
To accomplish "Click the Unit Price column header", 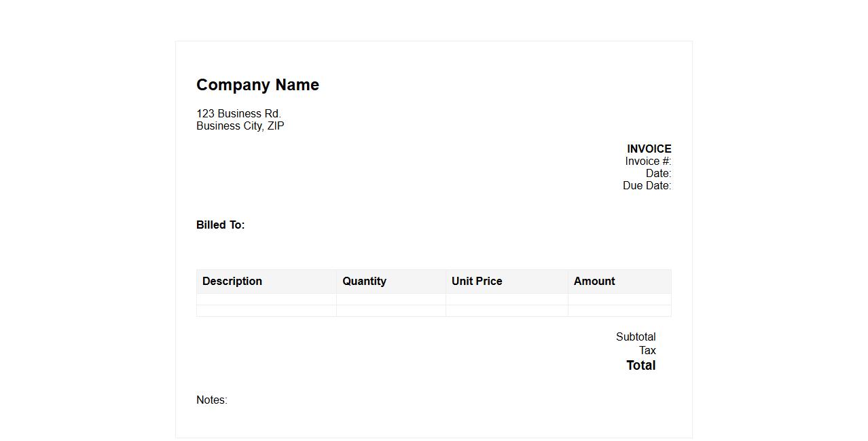I will (x=477, y=281).
